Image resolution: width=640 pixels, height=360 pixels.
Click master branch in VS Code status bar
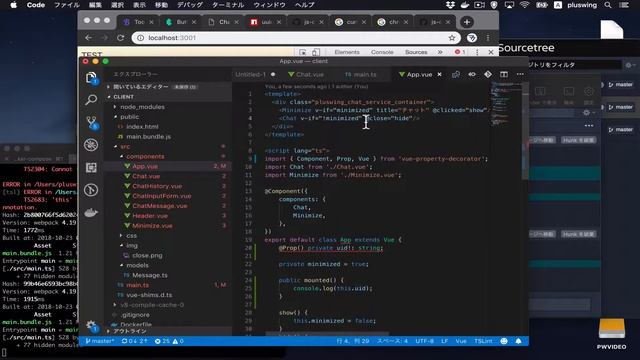pos(100,341)
